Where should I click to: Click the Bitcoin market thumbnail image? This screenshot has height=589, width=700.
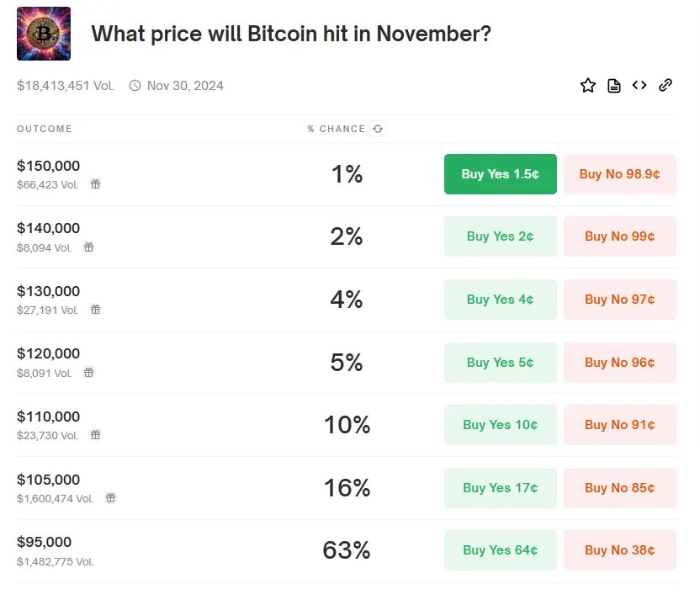pos(44,34)
